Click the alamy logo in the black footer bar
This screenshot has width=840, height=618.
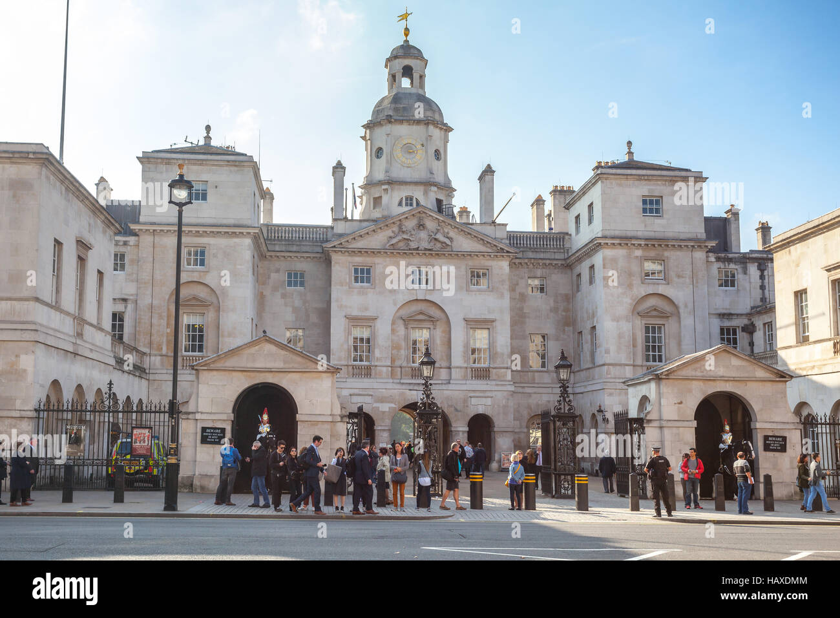click(65, 589)
